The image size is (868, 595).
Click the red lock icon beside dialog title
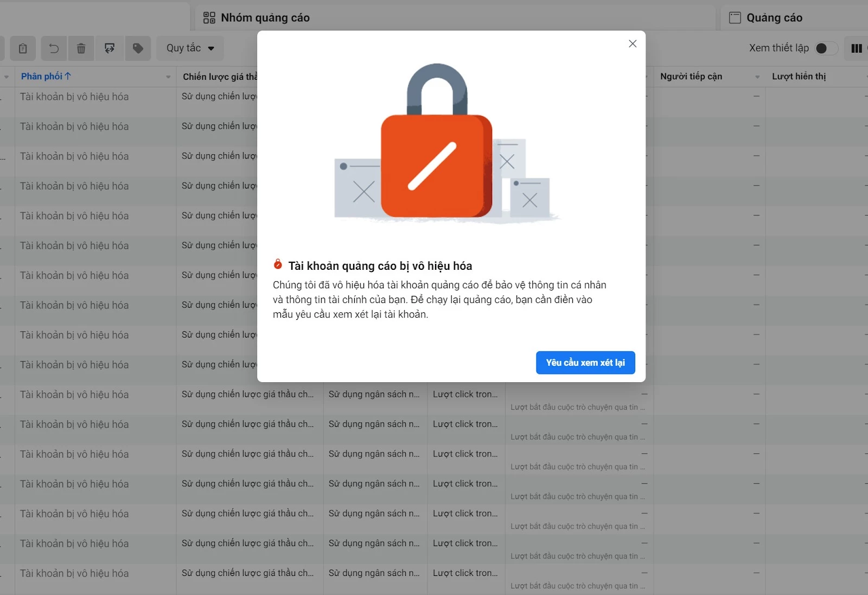(x=278, y=264)
